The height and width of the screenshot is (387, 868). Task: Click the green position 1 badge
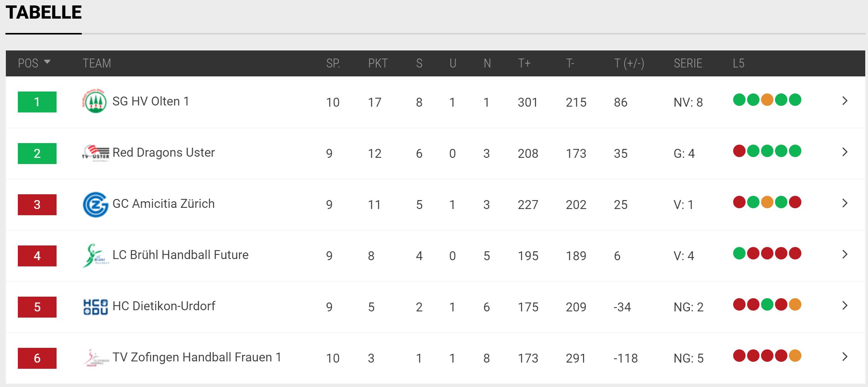click(x=37, y=102)
